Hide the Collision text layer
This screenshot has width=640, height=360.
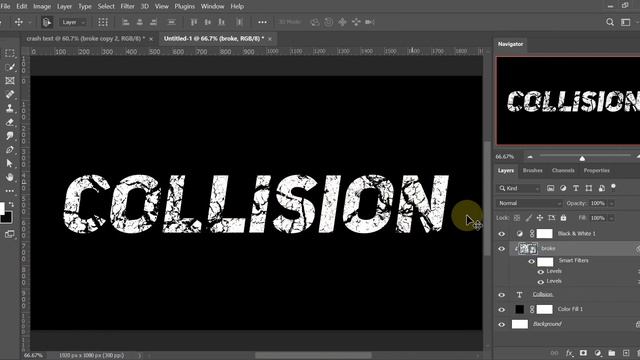[x=502, y=295]
